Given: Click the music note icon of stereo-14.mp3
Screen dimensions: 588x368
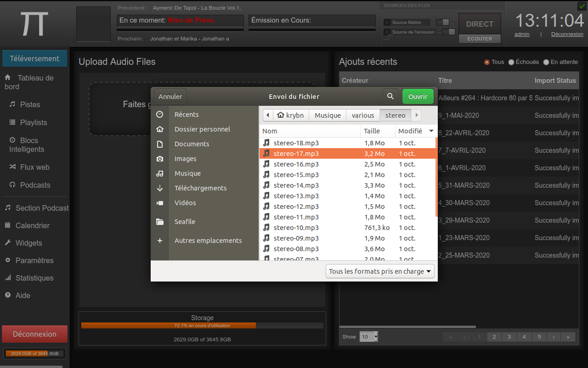Looking at the screenshot, I should tap(266, 185).
